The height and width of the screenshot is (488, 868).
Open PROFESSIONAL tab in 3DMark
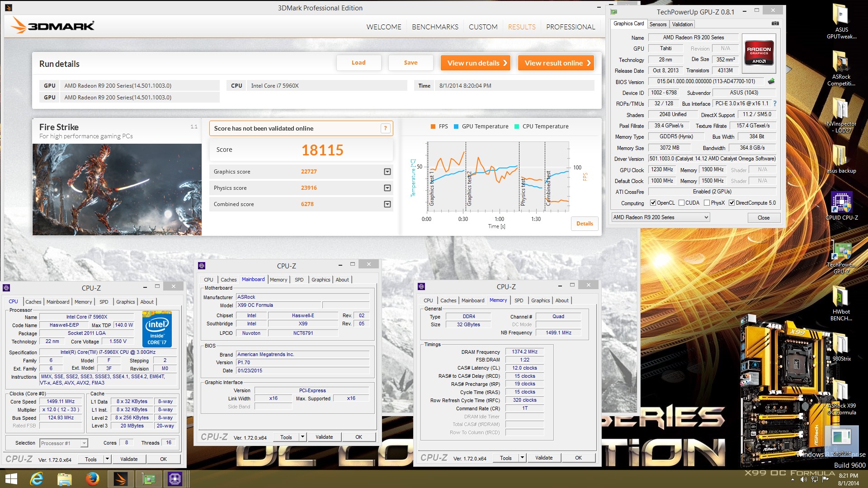click(571, 27)
